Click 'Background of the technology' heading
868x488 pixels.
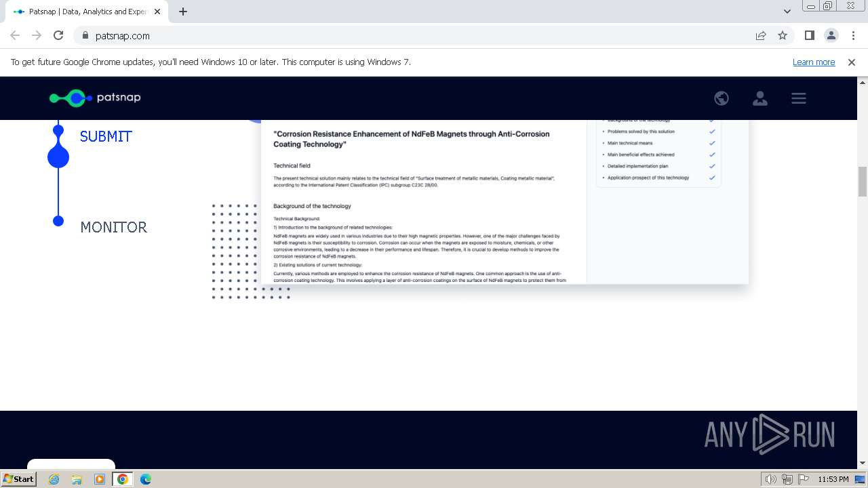coord(312,206)
